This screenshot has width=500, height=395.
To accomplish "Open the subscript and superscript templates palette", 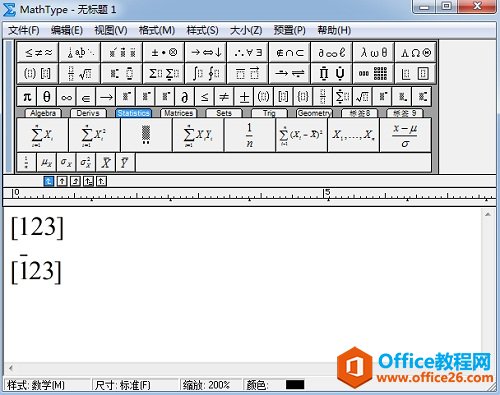I will [x=122, y=73].
